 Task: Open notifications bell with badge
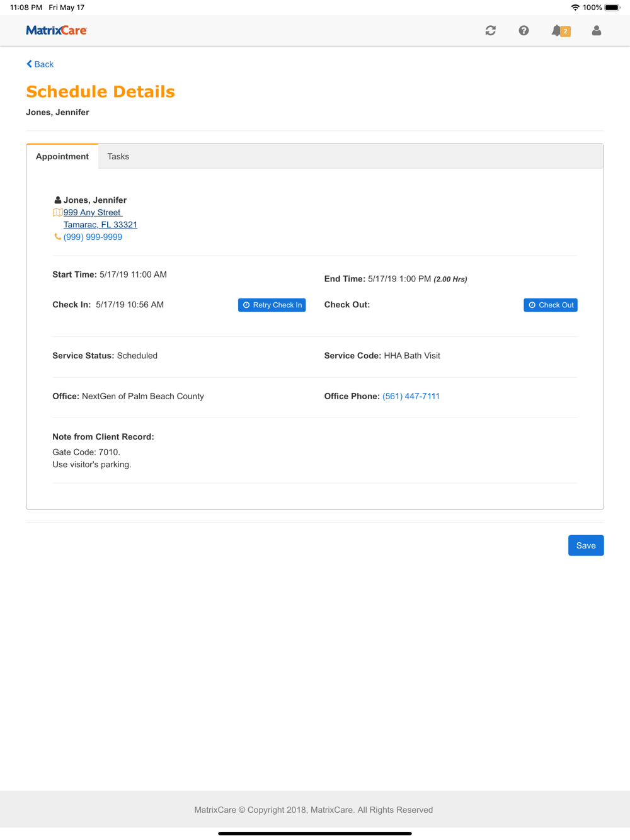(x=561, y=31)
